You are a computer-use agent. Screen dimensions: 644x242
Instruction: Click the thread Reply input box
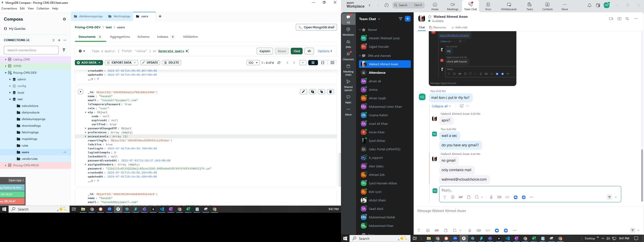pyautogui.click(x=530, y=190)
